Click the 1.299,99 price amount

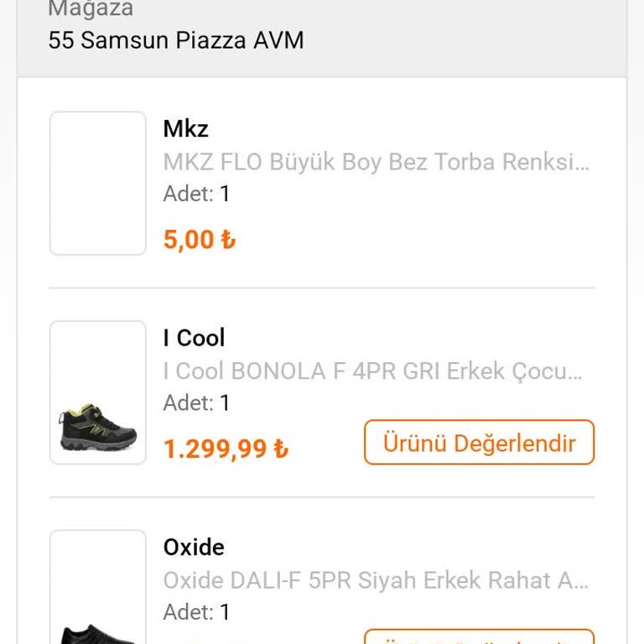click(216, 449)
